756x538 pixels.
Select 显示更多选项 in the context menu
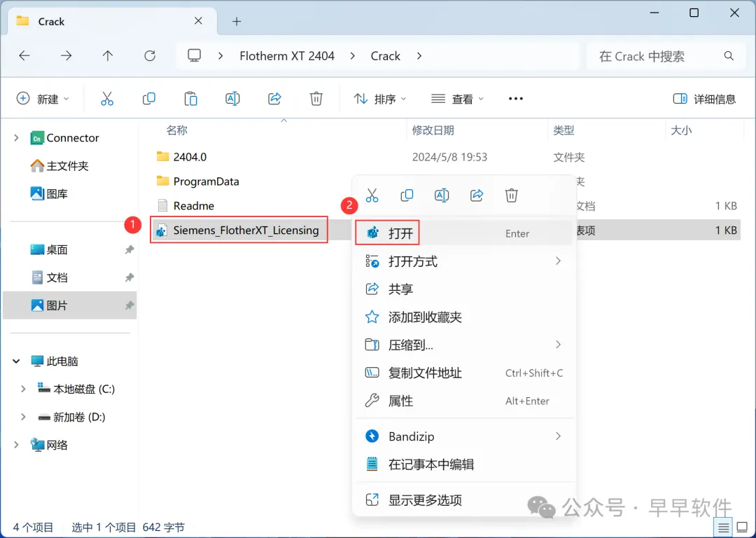[x=463, y=500]
